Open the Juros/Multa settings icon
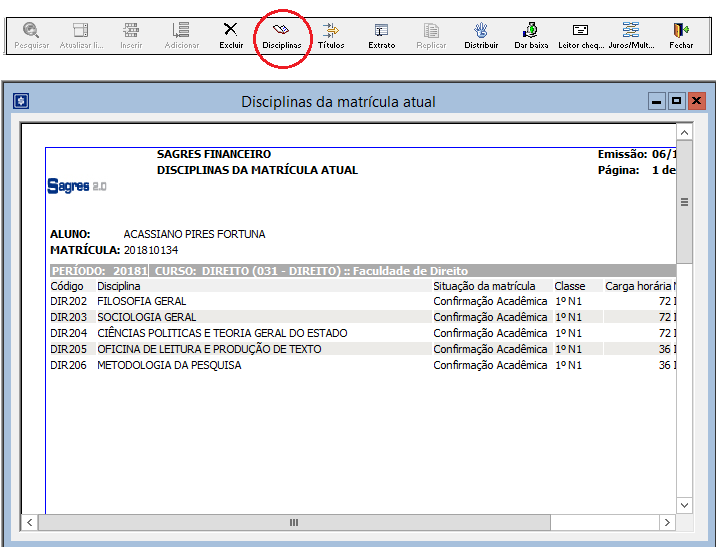716x547 pixels. coord(630,35)
